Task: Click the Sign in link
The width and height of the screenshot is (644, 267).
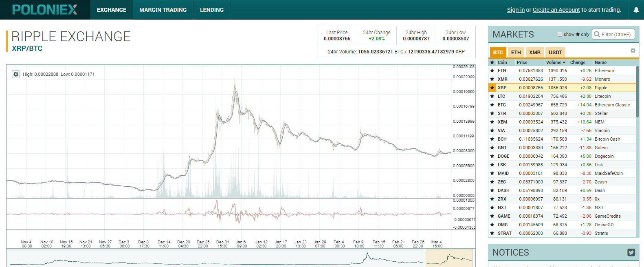Action: point(516,10)
